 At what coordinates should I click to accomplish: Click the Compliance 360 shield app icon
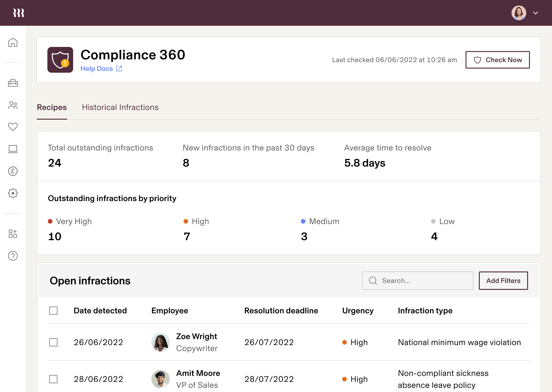click(60, 60)
